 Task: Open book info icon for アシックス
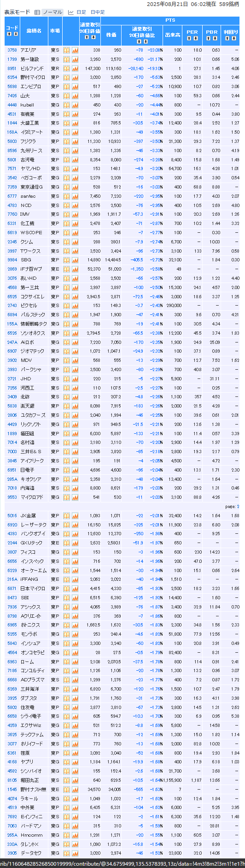tap(66, 607)
